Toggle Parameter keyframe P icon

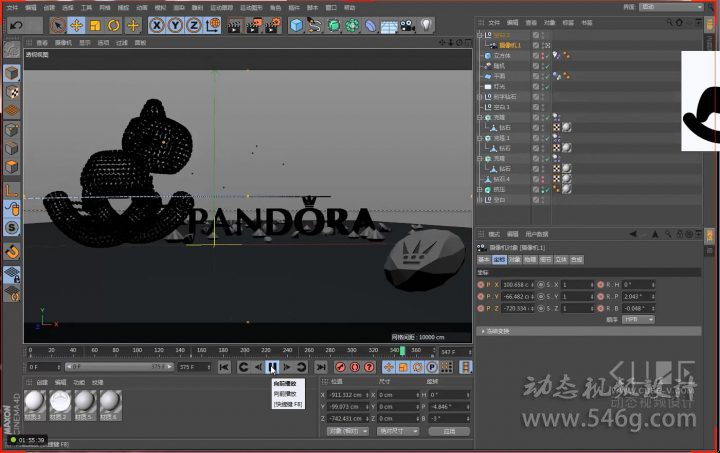coord(432,367)
